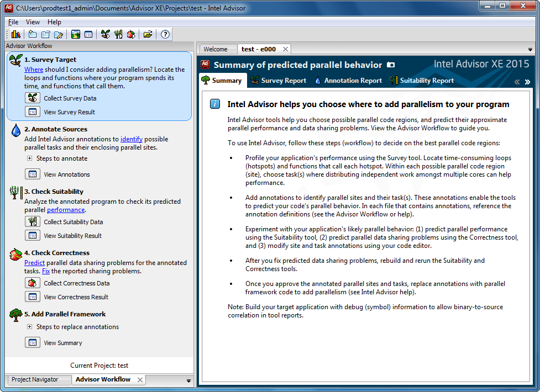Open the View menu

[33, 22]
